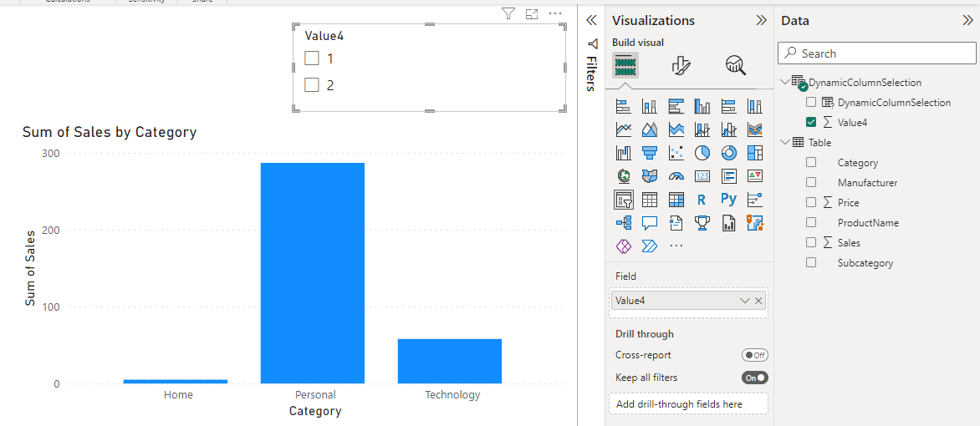Check the Sales field checkbox
This screenshot has height=426, width=980.
pos(811,241)
